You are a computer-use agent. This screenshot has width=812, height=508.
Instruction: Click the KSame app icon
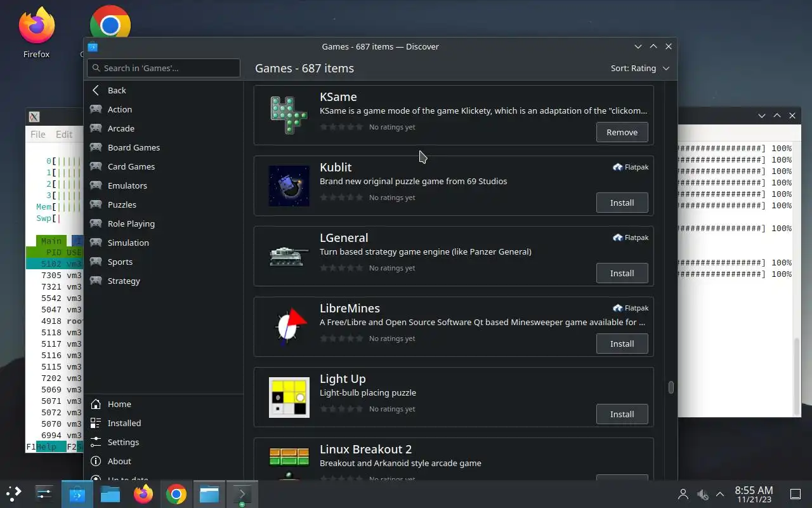[x=289, y=115]
